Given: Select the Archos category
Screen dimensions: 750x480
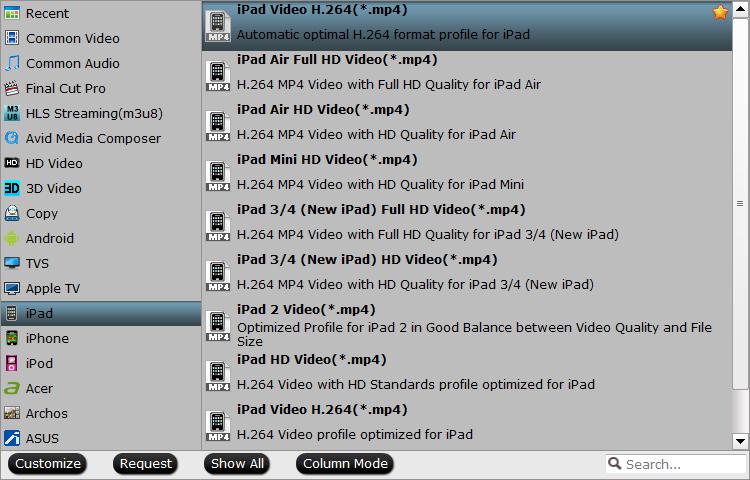Looking at the screenshot, I should click(x=101, y=413).
